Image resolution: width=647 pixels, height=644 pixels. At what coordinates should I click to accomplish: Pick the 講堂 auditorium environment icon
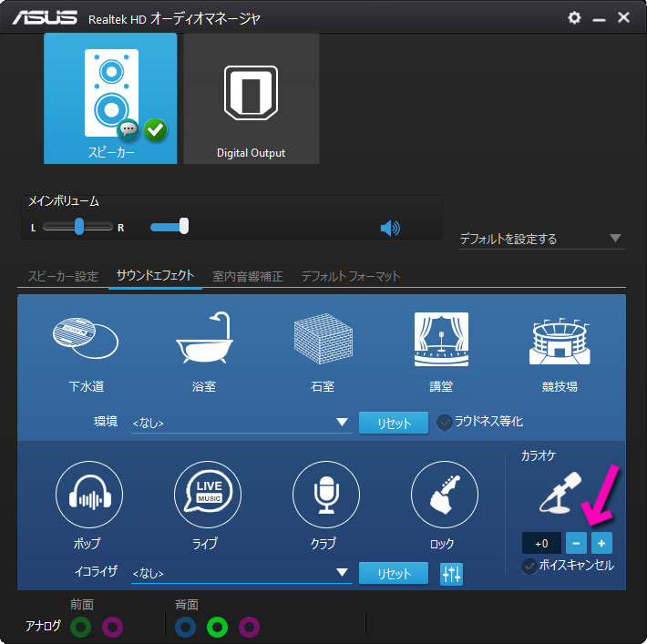point(441,339)
